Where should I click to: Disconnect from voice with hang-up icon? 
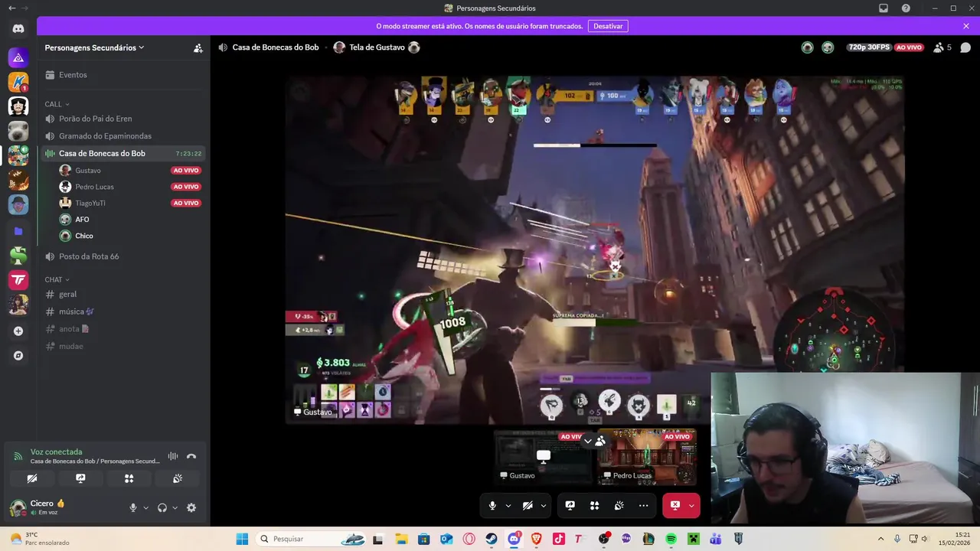(191, 456)
